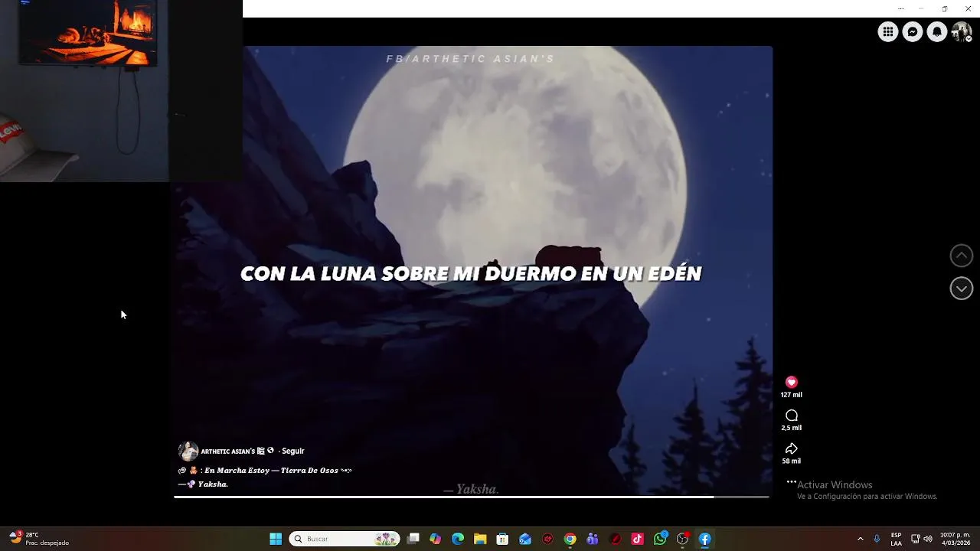
Task: Open the account profile picture menu
Action: click(961, 31)
